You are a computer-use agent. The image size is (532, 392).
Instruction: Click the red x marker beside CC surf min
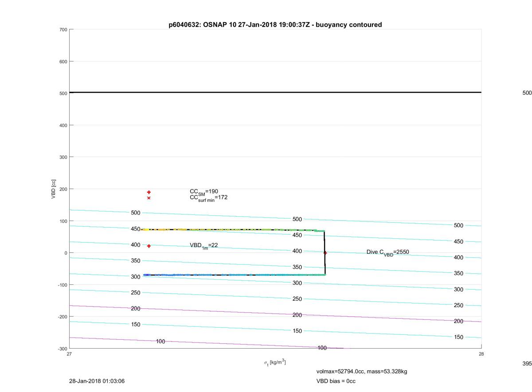149,198
